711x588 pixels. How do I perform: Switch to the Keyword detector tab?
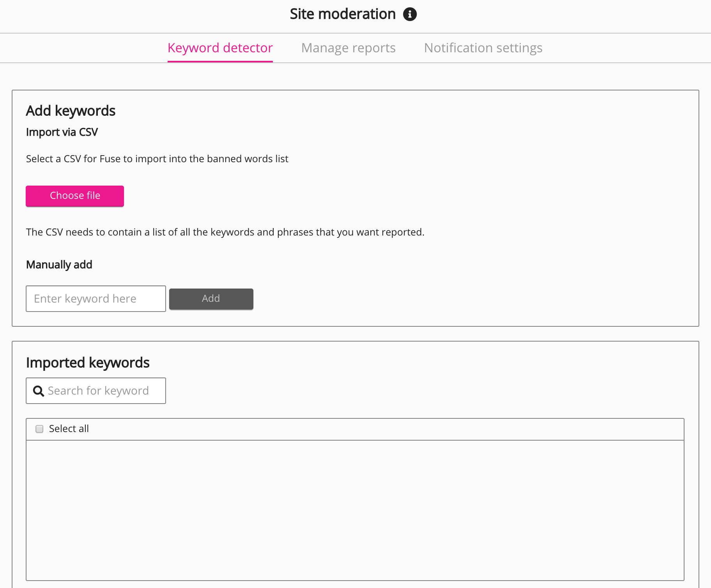(220, 48)
